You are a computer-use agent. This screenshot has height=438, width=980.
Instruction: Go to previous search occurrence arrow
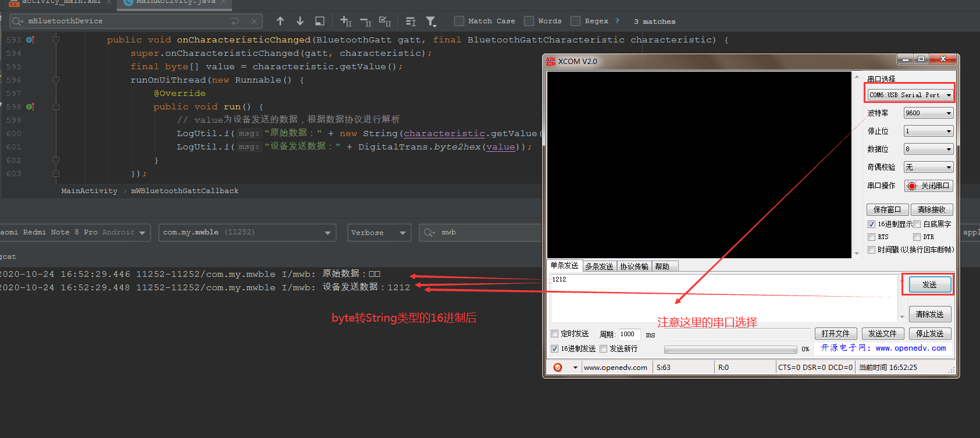point(280,21)
